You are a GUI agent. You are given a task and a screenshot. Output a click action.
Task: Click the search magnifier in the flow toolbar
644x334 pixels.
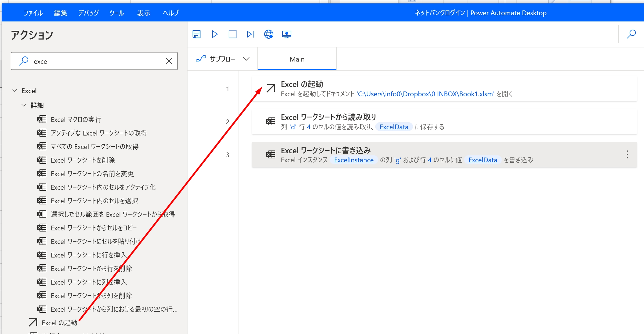[631, 34]
